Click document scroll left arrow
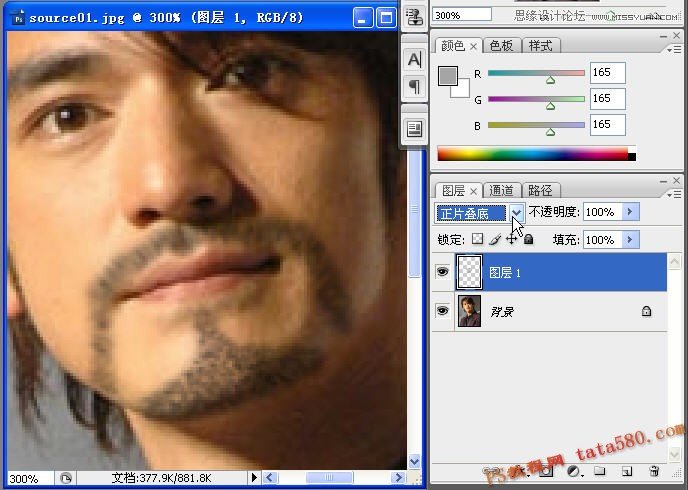The width and height of the screenshot is (688, 490). pyautogui.click(x=270, y=477)
